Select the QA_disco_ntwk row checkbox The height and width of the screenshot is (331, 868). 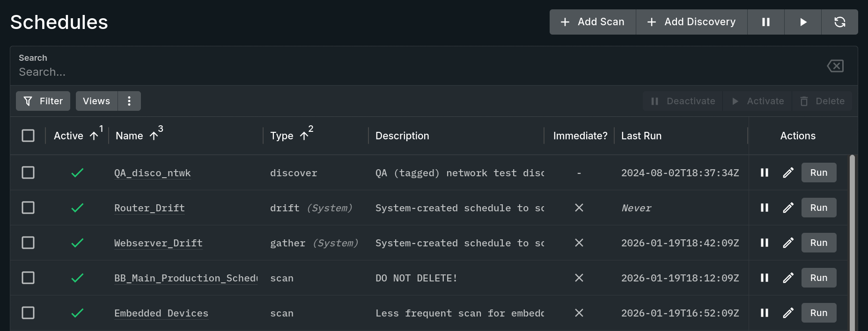[x=28, y=173]
